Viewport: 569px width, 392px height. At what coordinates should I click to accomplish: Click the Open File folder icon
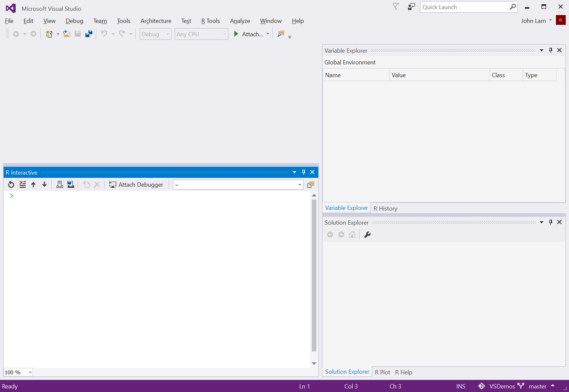(67, 34)
